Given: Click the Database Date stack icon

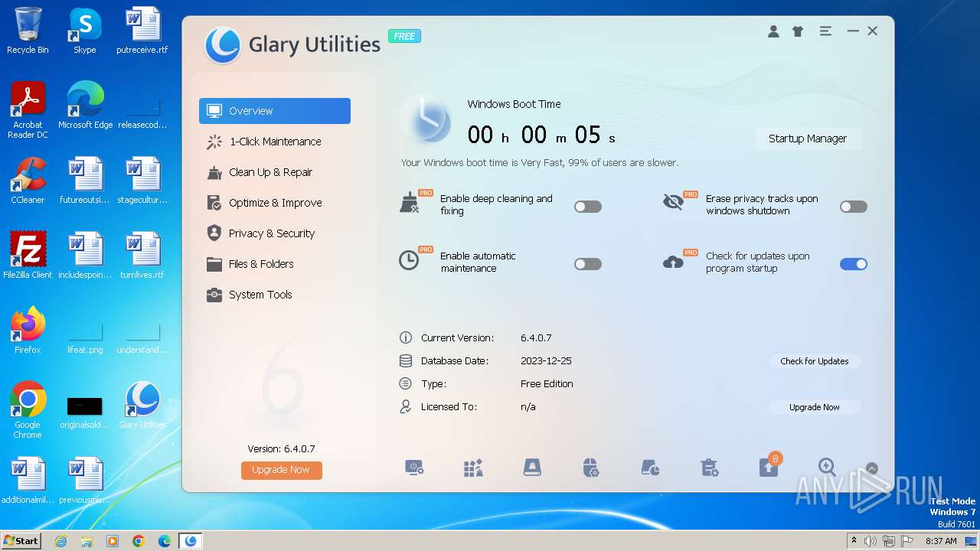Looking at the screenshot, I should (x=406, y=360).
